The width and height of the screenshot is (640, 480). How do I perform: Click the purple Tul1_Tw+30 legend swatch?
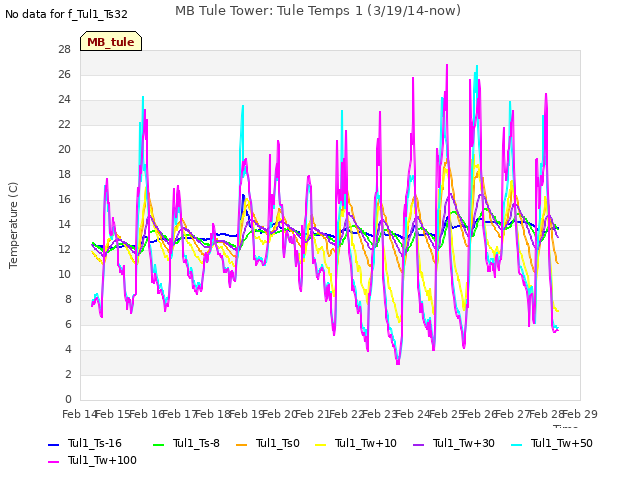pos(418,444)
